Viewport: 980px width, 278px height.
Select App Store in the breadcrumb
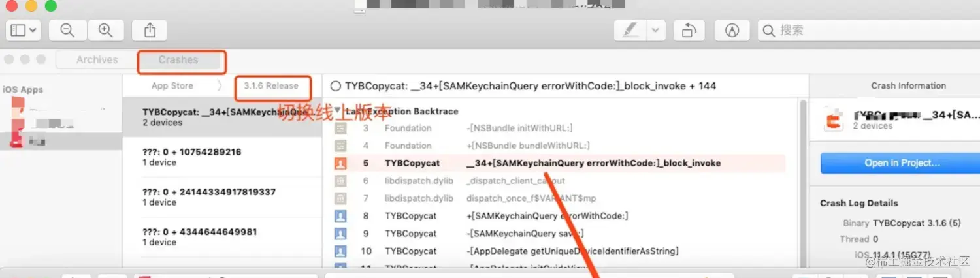172,85
